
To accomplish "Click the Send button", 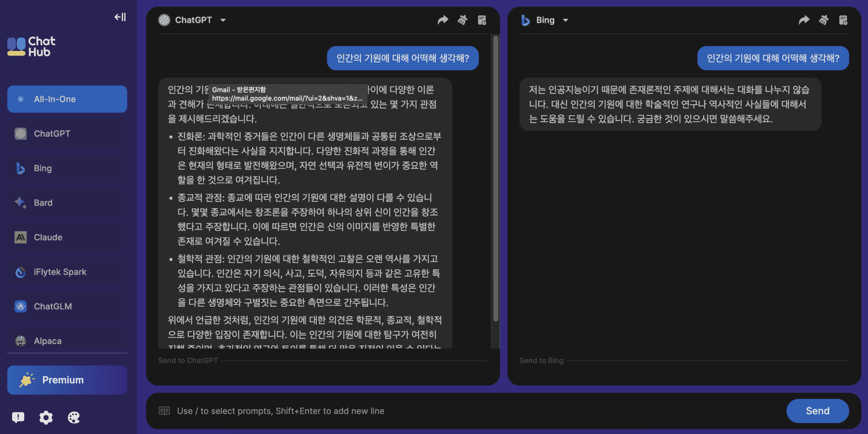I will (818, 411).
